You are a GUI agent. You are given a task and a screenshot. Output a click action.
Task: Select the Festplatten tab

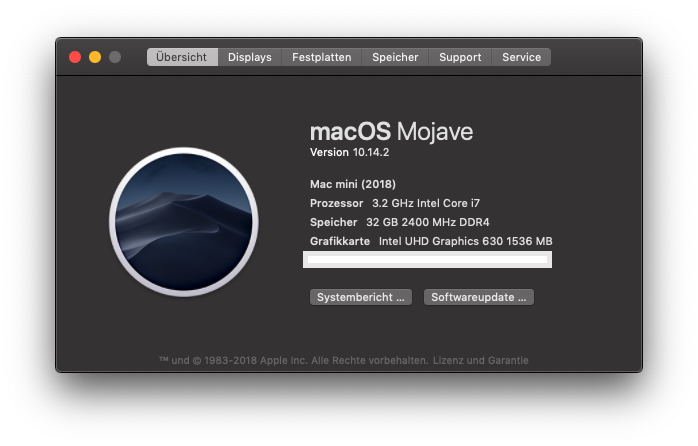pyautogui.click(x=321, y=57)
